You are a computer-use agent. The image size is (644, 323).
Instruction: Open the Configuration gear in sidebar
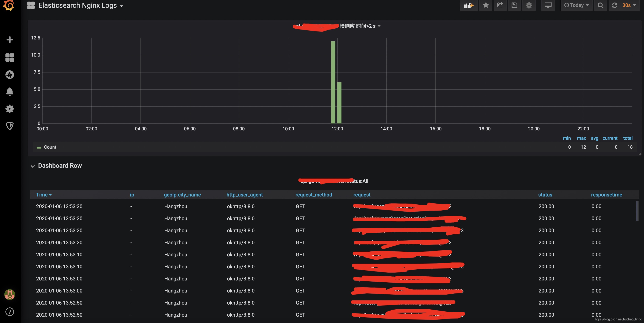[x=10, y=109]
